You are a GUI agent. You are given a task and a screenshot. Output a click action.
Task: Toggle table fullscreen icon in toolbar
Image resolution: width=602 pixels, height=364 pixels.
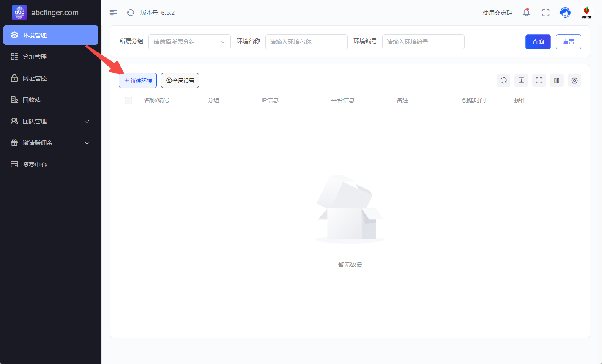tap(539, 80)
